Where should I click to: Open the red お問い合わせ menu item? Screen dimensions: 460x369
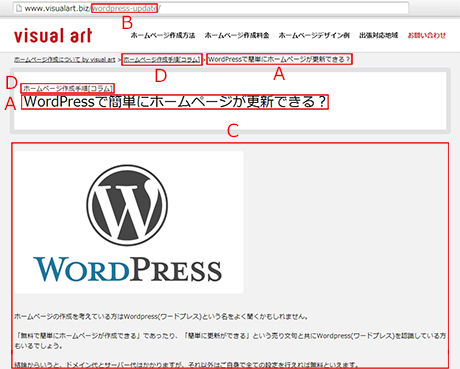(427, 35)
